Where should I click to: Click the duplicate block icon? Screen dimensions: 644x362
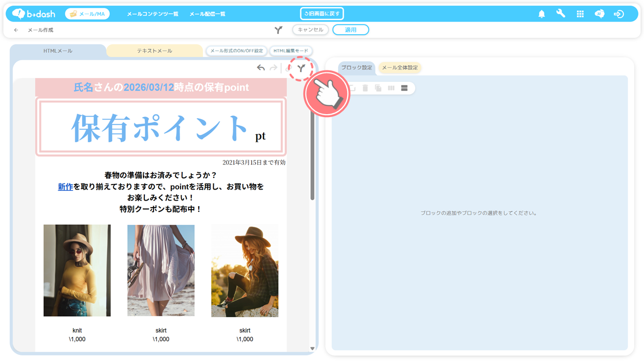point(378,88)
